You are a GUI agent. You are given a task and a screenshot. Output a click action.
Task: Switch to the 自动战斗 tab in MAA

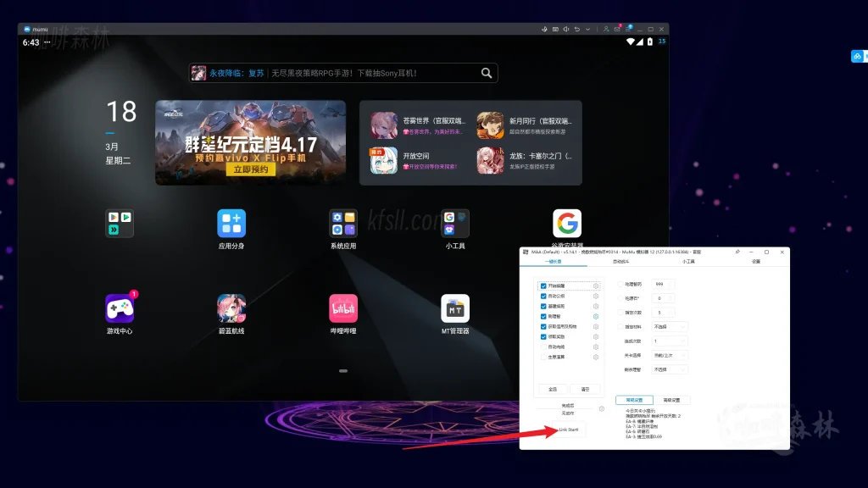pyautogui.click(x=621, y=262)
